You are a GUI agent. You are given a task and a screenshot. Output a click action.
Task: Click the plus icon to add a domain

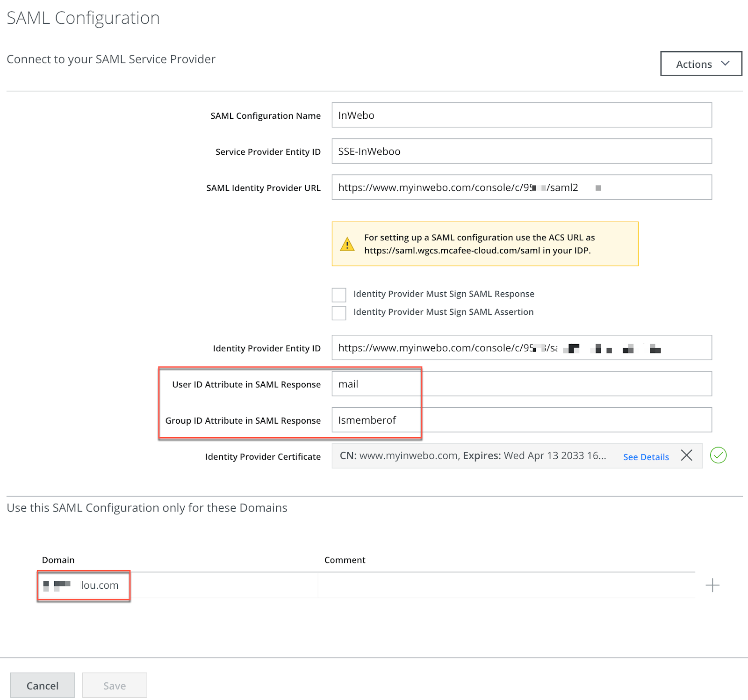712,585
